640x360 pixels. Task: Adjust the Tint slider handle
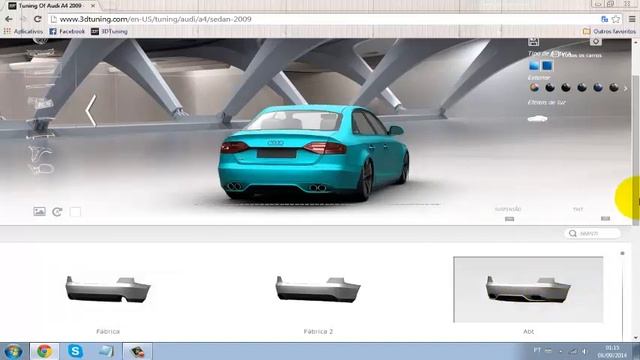click(605, 218)
